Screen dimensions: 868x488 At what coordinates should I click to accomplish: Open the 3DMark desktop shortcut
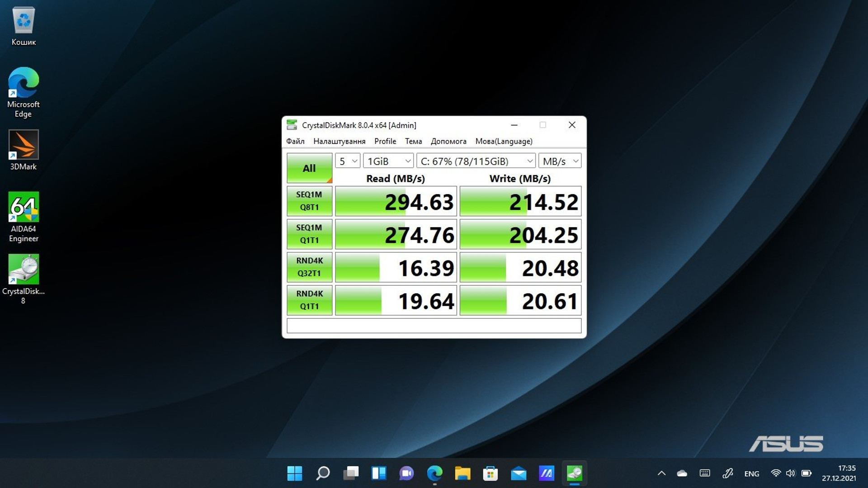click(x=24, y=150)
